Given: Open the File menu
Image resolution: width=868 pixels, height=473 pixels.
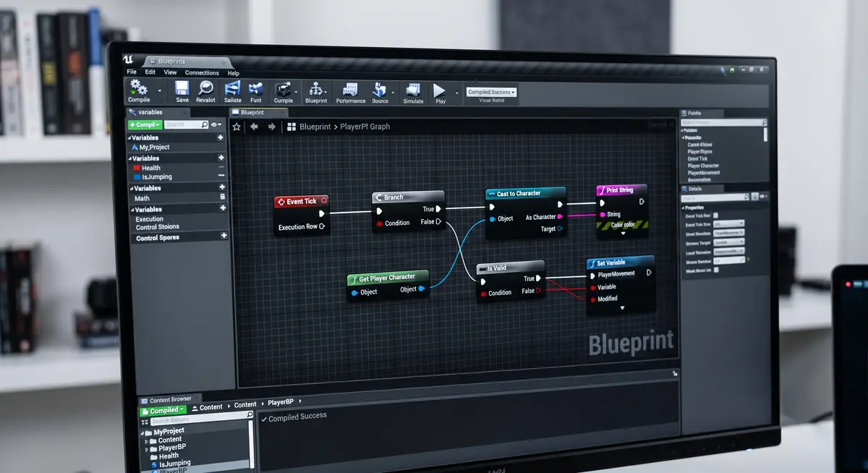Looking at the screenshot, I should [x=132, y=72].
